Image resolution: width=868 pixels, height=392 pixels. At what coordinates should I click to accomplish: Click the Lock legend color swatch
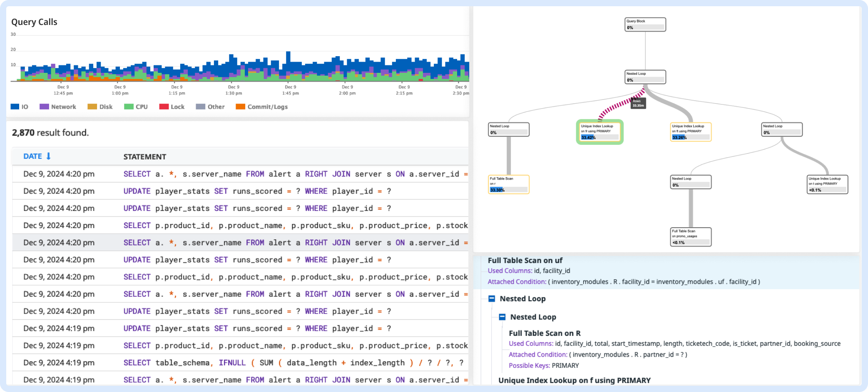point(164,107)
